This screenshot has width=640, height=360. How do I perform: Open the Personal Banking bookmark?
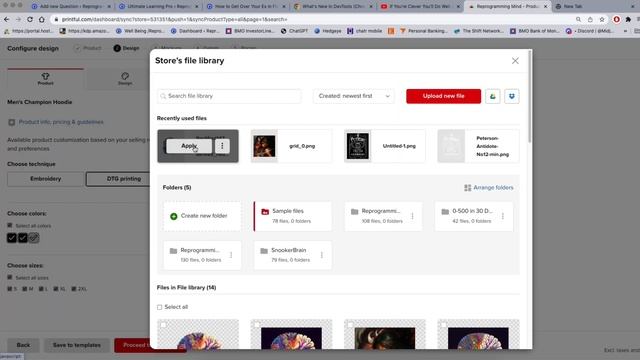[423, 31]
